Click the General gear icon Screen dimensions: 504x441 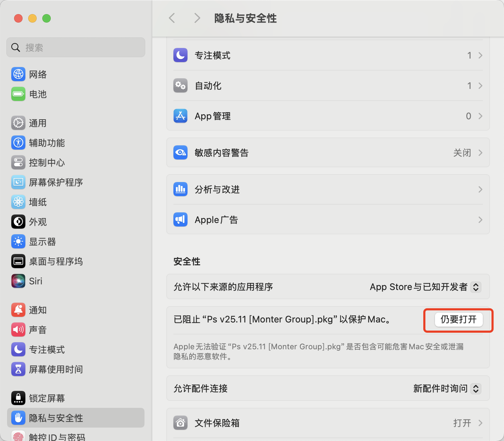click(x=18, y=123)
